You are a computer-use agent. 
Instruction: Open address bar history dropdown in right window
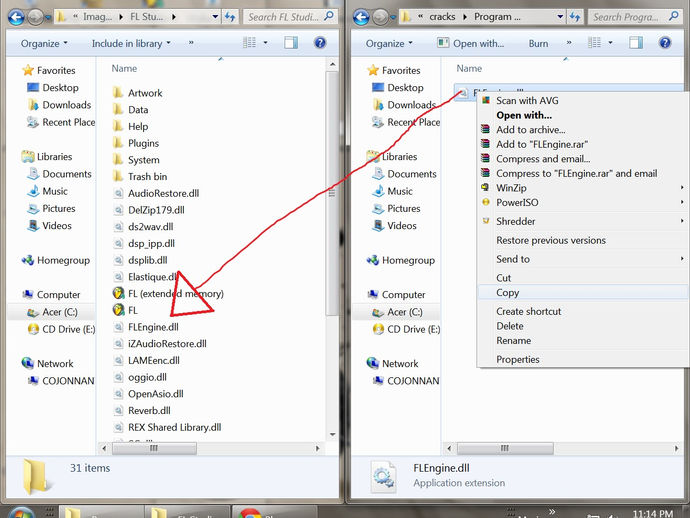[x=560, y=17]
